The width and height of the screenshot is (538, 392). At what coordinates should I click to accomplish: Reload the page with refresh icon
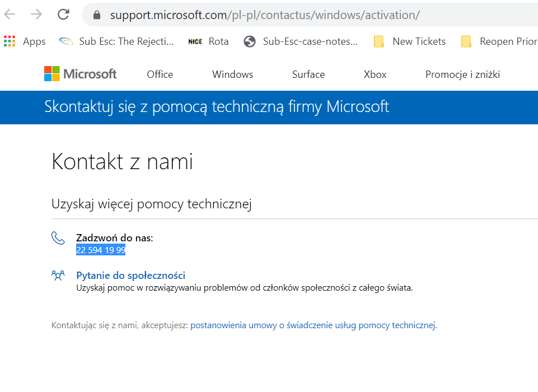(63, 15)
